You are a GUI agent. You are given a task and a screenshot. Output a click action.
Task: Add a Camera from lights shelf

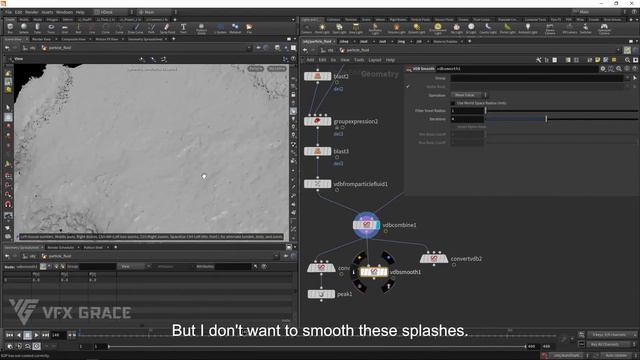click(307, 29)
